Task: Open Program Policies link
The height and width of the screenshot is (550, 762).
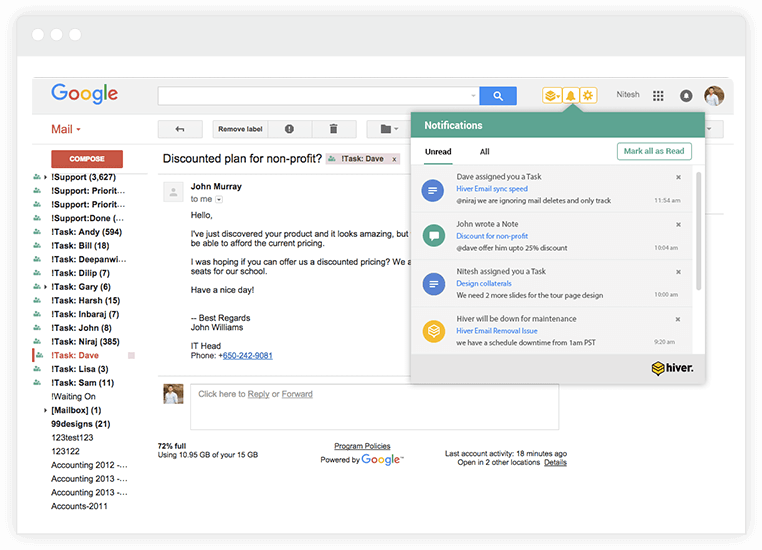Action: coord(362,446)
